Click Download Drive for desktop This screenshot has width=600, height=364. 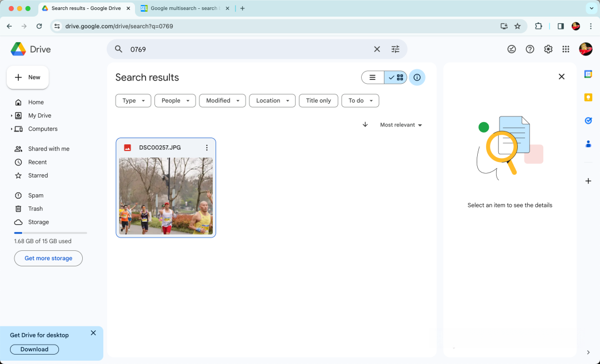(34, 349)
